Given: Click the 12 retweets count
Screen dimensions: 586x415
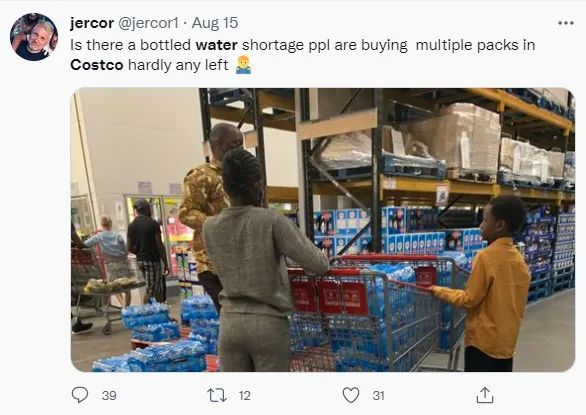Looking at the screenshot, I should (x=244, y=396).
